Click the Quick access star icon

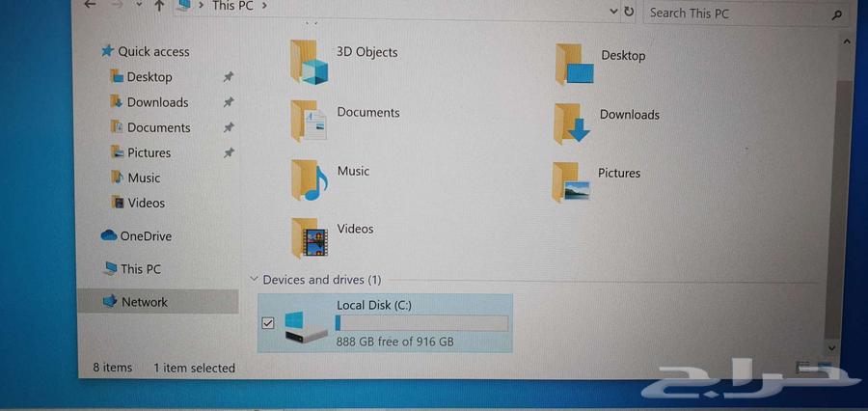click(107, 51)
